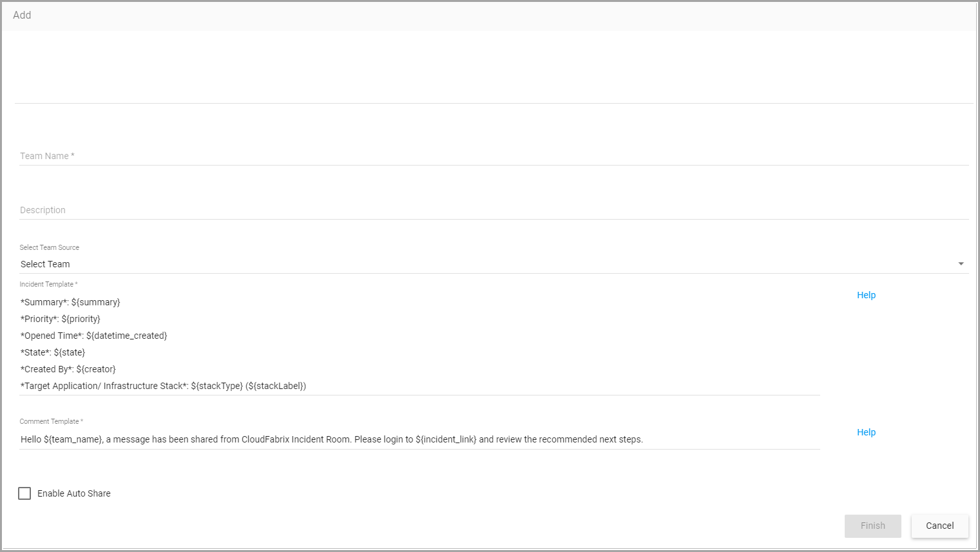Place cursor in the *Priority* template line
The width and height of the screenshot is (980, 552).
[61, 319]
